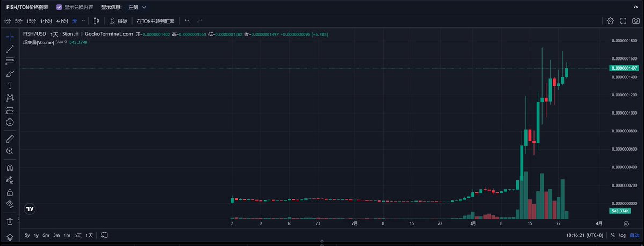Open the emoji icons tool
The width and height of the screenshot is (644, 246).
tap(10, 122)
